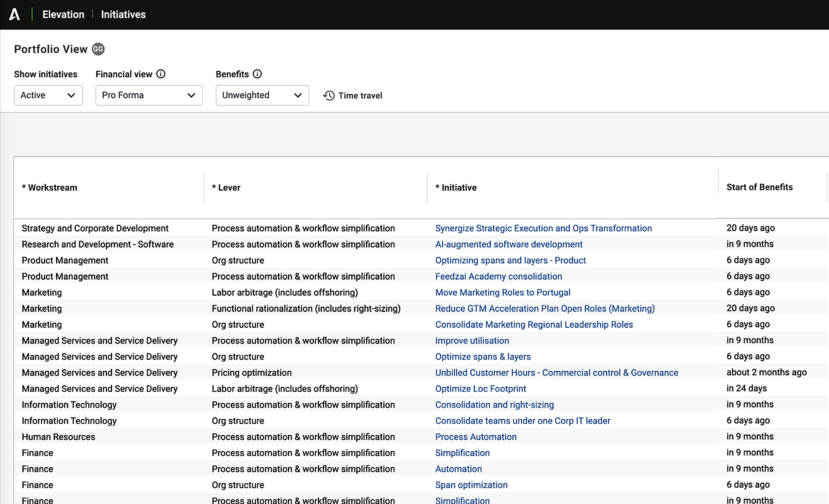Click the Time travel clock icon
Viewport: 829px width, 504px height.
pos(329,96)
